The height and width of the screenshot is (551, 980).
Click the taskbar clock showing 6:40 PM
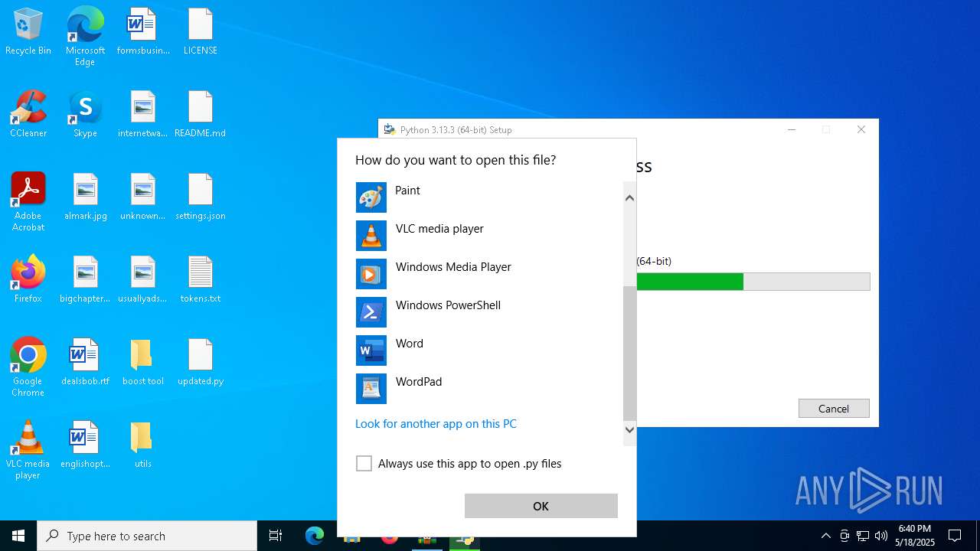click(916, 536)
